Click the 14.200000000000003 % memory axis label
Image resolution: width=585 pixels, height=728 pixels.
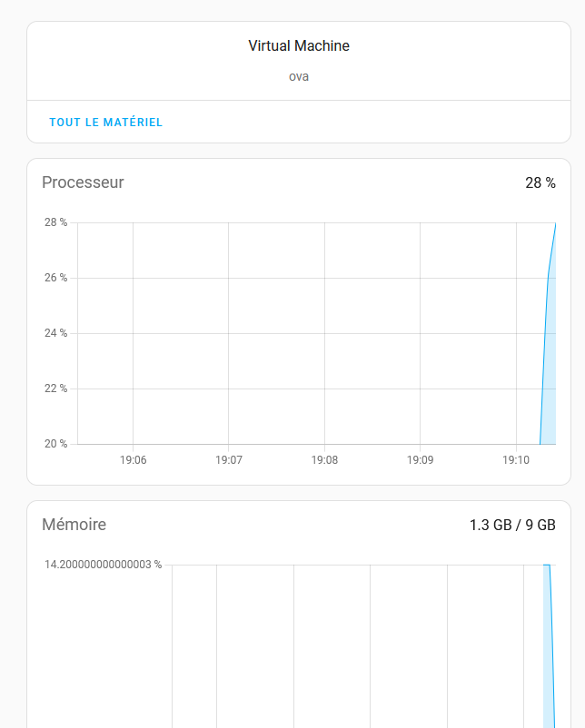(103, 565)
